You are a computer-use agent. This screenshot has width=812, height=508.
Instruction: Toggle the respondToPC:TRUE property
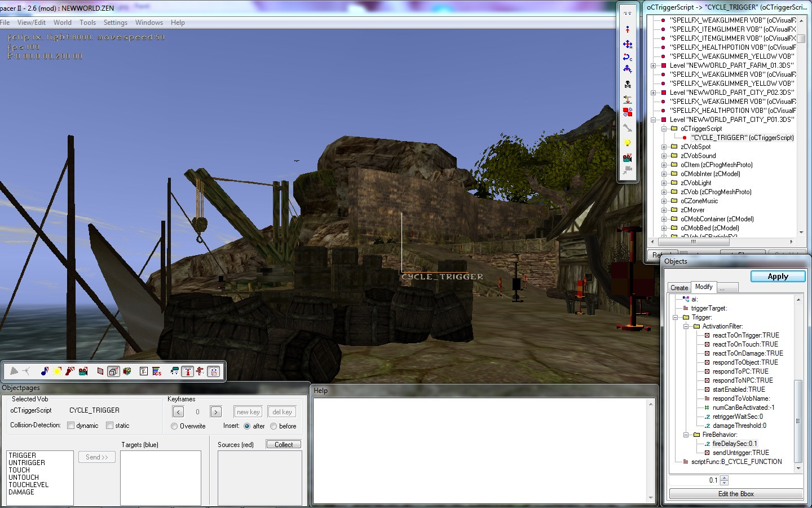736,371
